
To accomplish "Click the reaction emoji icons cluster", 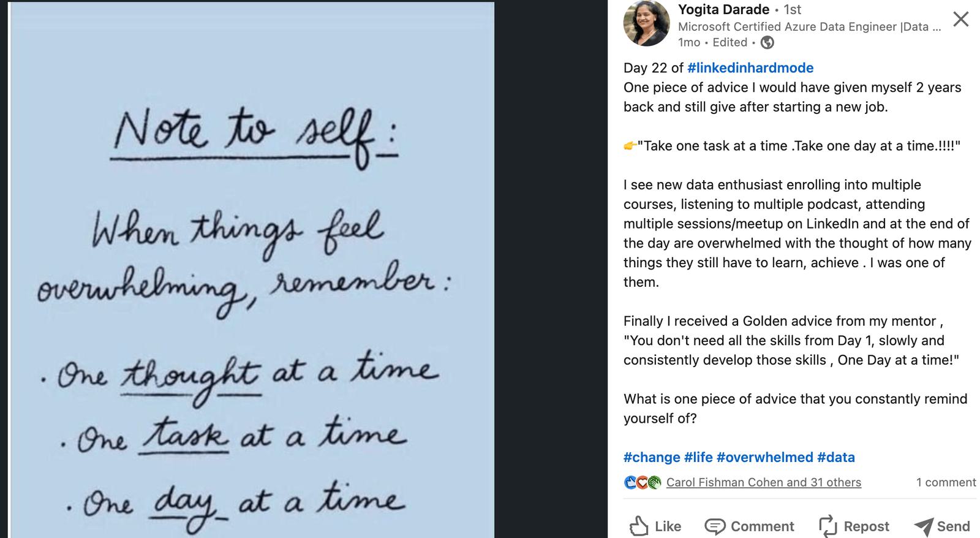I will coord(642,482).
